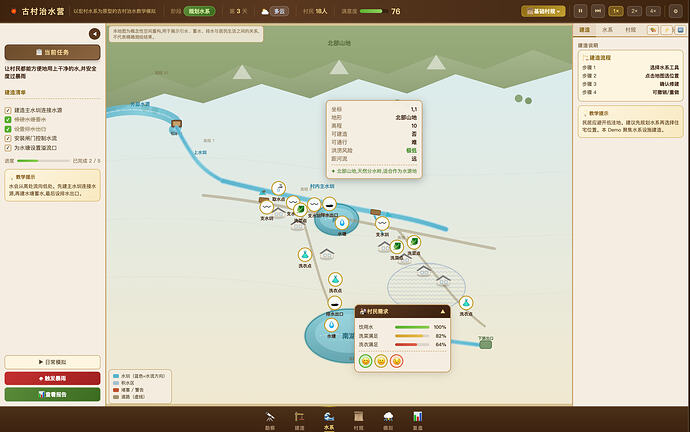The width and height of the screenshot is (690, 432).
Task: Click the 多云 weather badge
Action: pos(279,11)
